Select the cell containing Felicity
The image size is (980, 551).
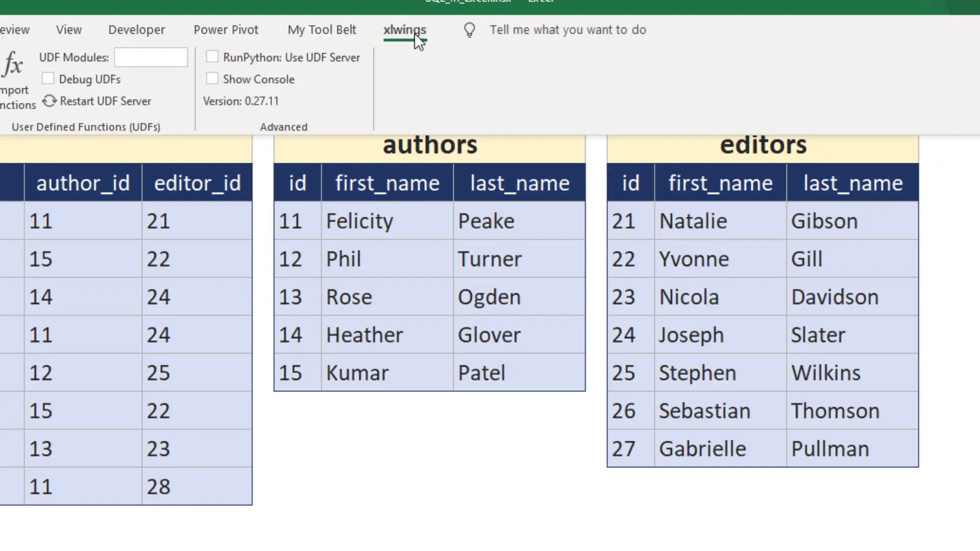[387, 220]
